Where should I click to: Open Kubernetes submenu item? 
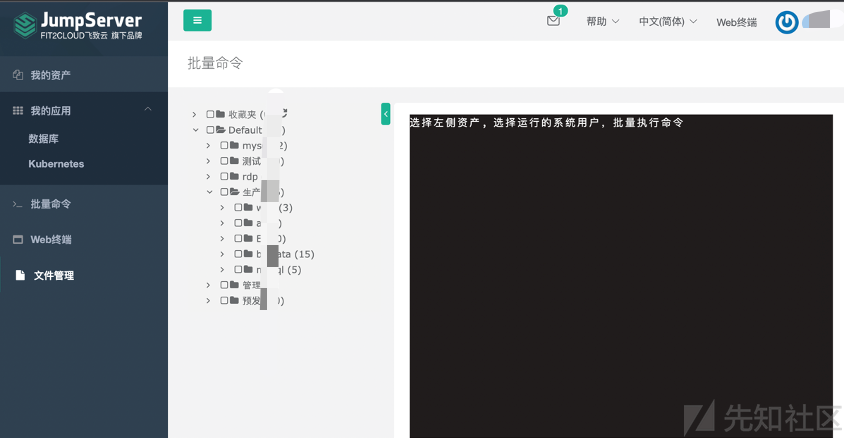coord(56,164)
